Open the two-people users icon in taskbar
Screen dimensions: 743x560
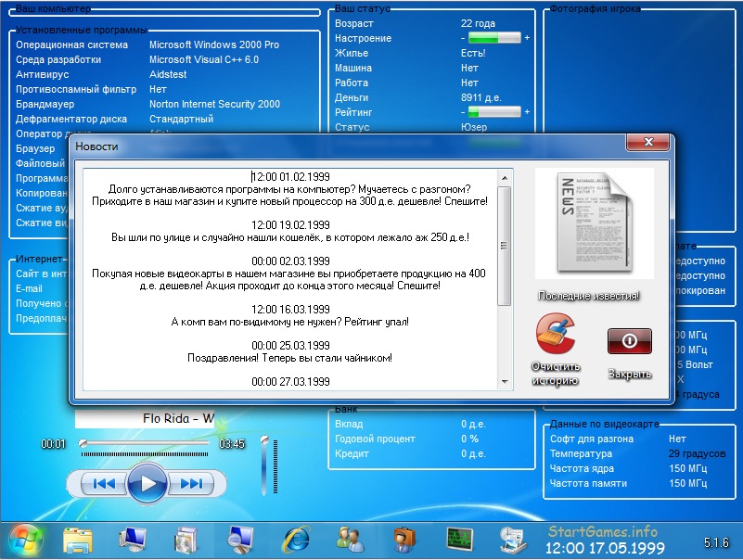pyautogui.click(x=350, y=539)
